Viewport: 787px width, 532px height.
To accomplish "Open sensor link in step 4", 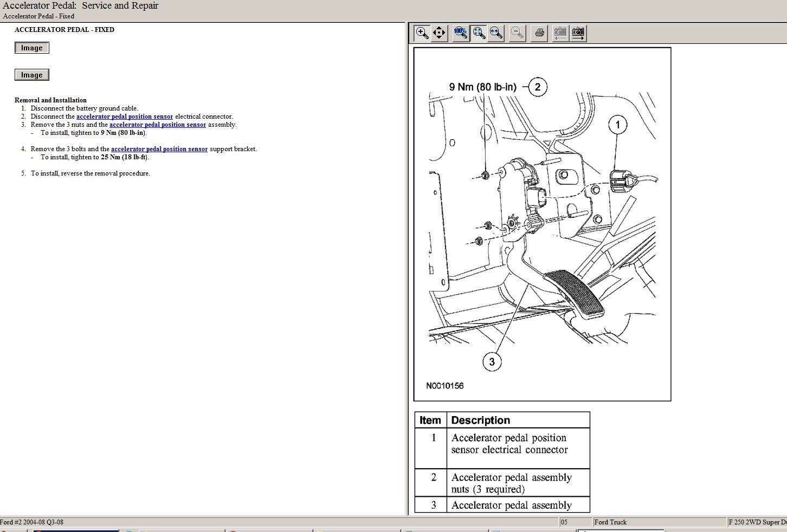I will 159,149.
